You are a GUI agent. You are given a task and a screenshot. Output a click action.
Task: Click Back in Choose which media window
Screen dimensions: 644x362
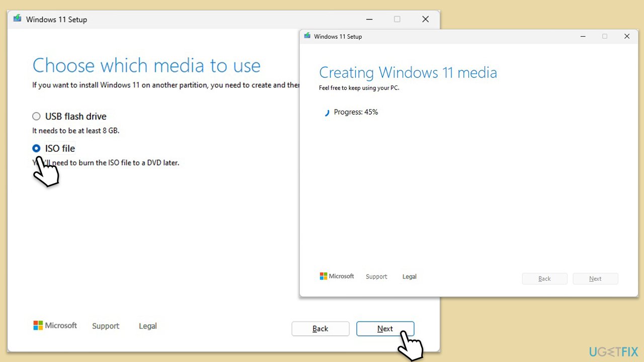click(320, 329)
